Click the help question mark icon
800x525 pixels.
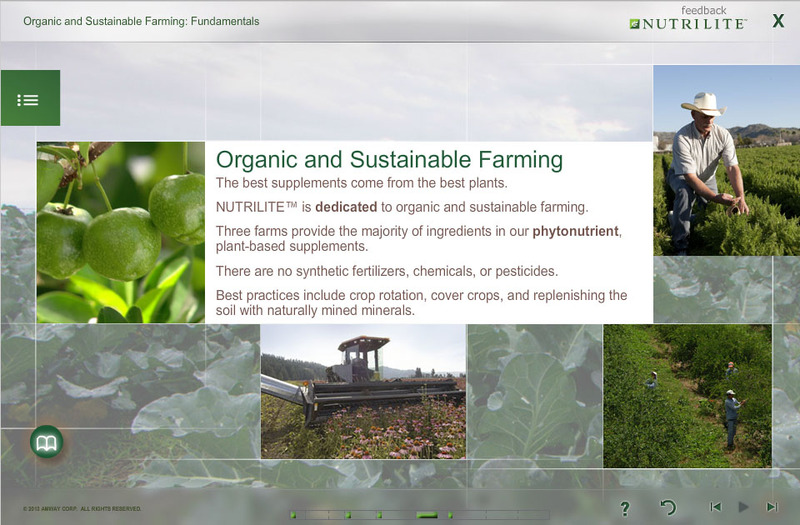click(x=625, y=508)
